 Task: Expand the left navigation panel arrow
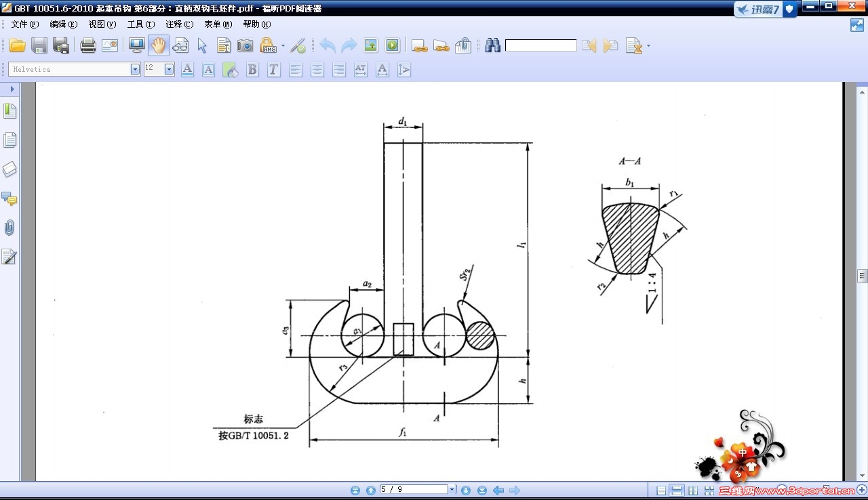(12, 89)
